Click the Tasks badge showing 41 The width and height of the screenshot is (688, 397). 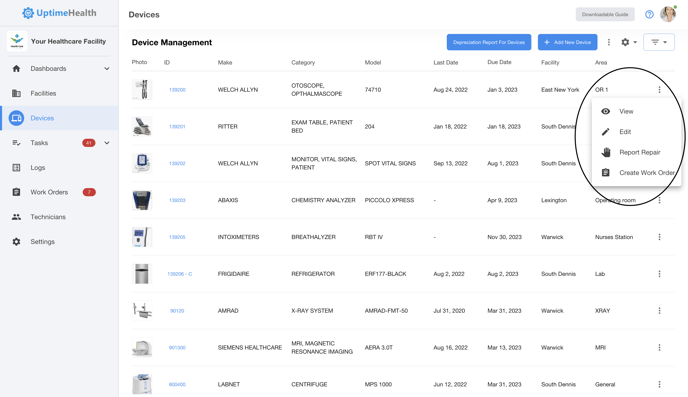click(89, 143)
